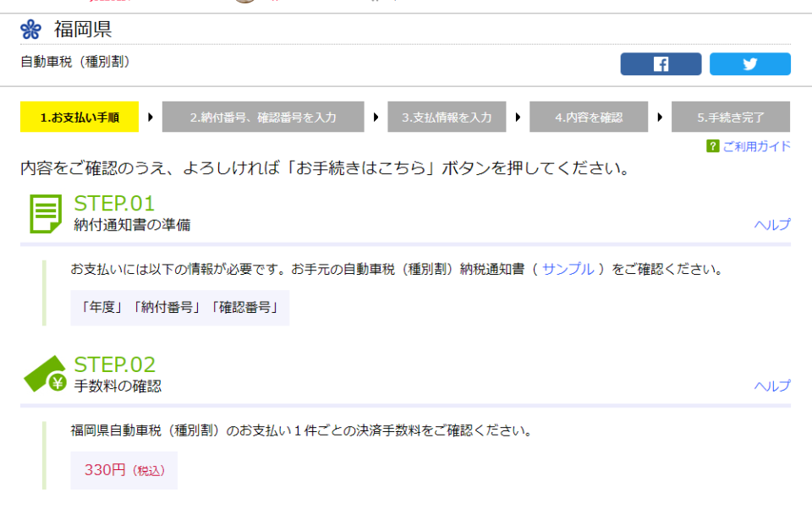The height and width of the screenshot is (509, 812).
Task: Select step 1.お支払い手順
Action: point(80,117)
